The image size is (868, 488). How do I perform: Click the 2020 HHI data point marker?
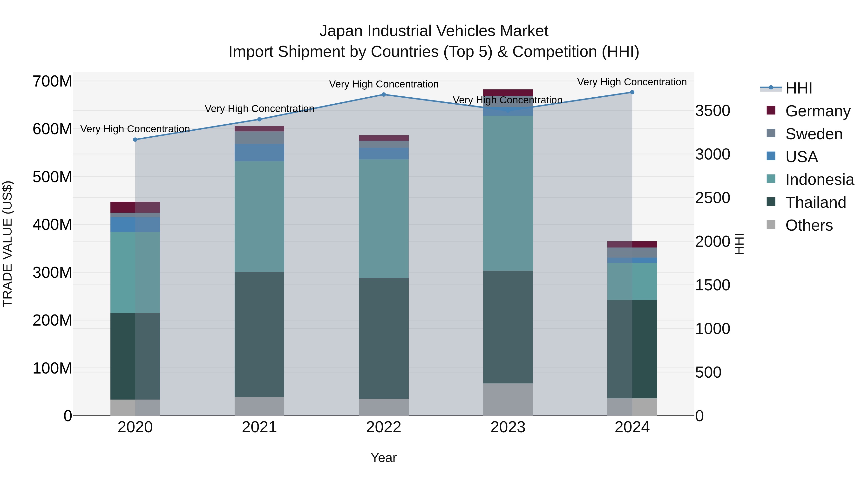coord(135,140)
